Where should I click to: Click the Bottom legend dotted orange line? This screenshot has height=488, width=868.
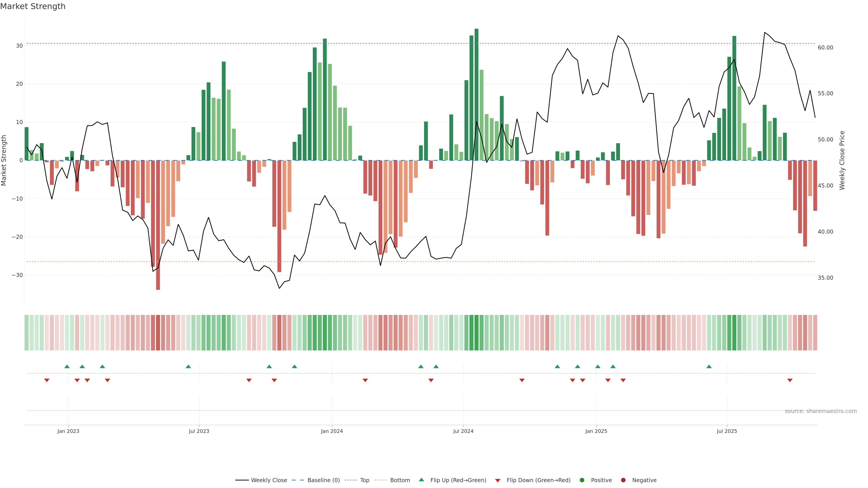coord(380,480)
